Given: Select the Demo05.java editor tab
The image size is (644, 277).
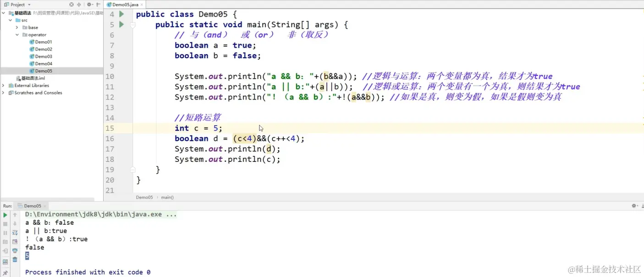Looking at the screenshot, I should coord(126,5).
